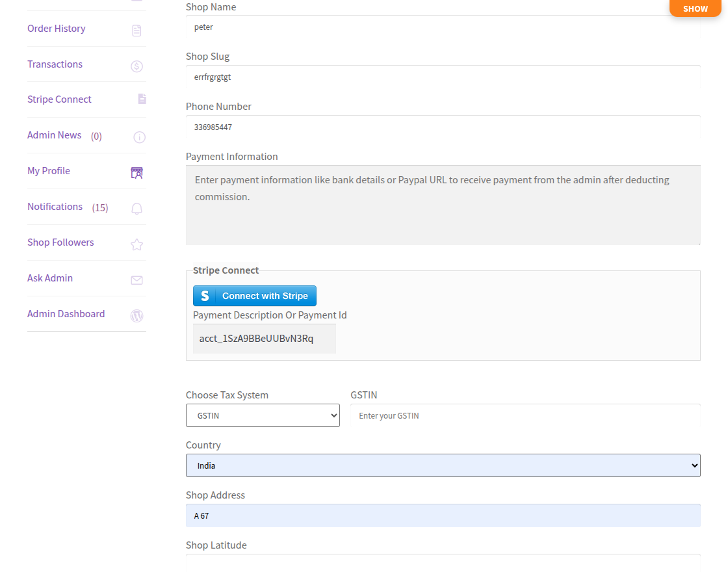The height and width of the screenshot is (572, 728).
Task: Expand the Country dropdown showing India
Action: pos(443,465)
